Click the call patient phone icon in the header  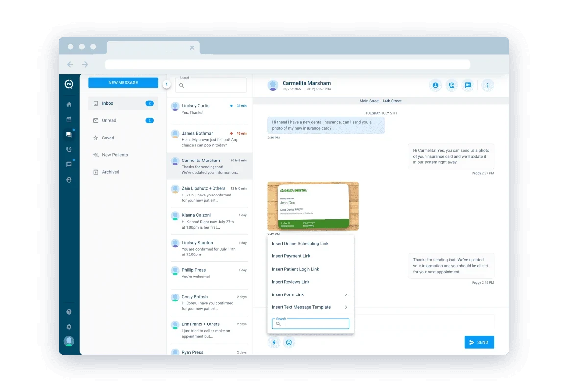tap(452, 86)
